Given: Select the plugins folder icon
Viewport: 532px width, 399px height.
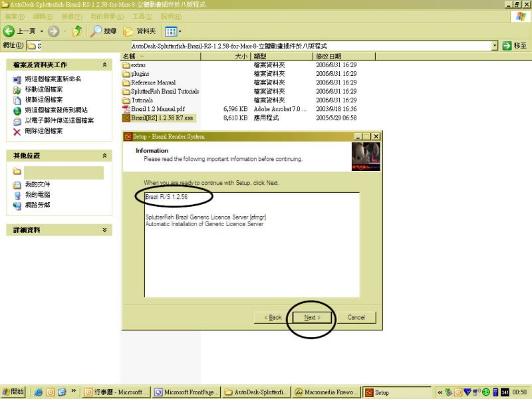Looking at the screenshot, I should pos(126,74).
